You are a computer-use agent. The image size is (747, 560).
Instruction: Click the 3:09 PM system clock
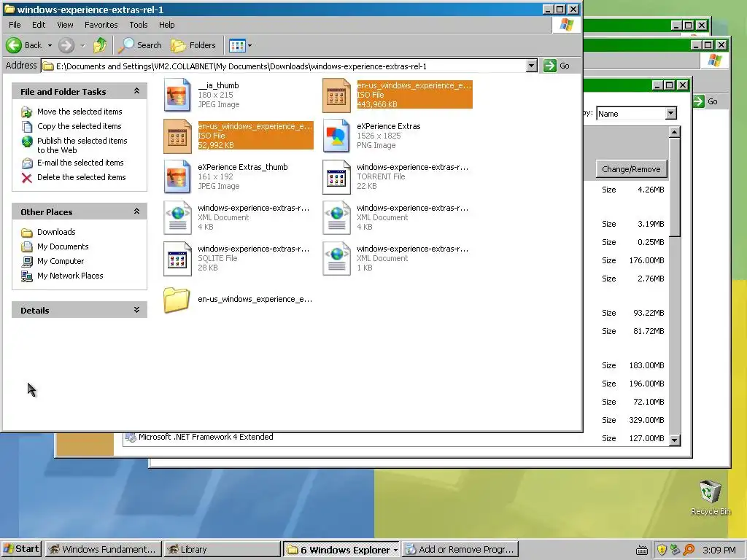point(719,550)
